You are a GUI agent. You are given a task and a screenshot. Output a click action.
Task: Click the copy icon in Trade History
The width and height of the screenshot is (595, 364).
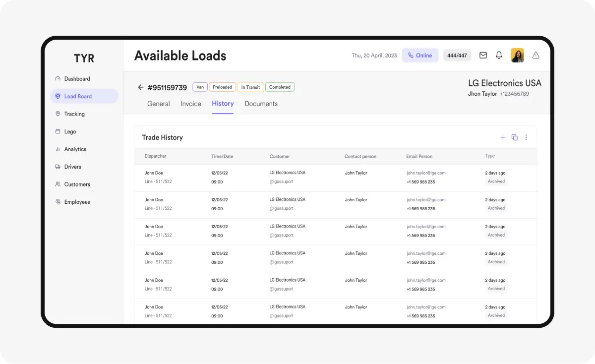[514, 137]
